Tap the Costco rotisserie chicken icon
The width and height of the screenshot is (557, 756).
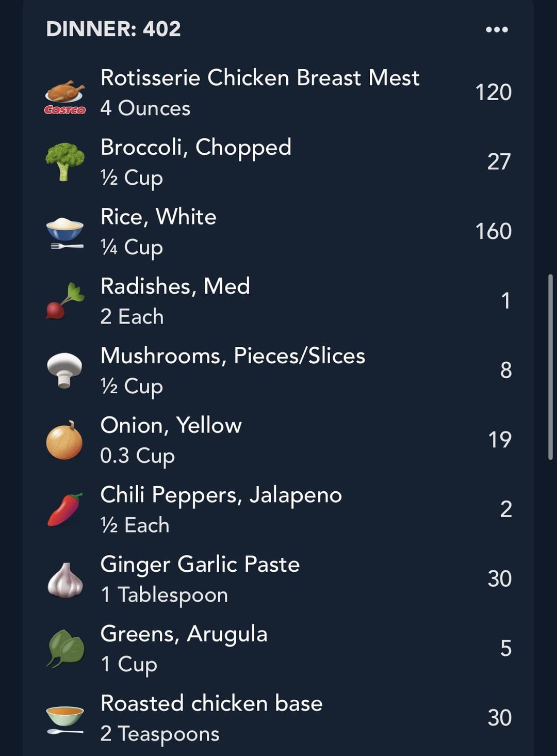click(x=65, y=96)
